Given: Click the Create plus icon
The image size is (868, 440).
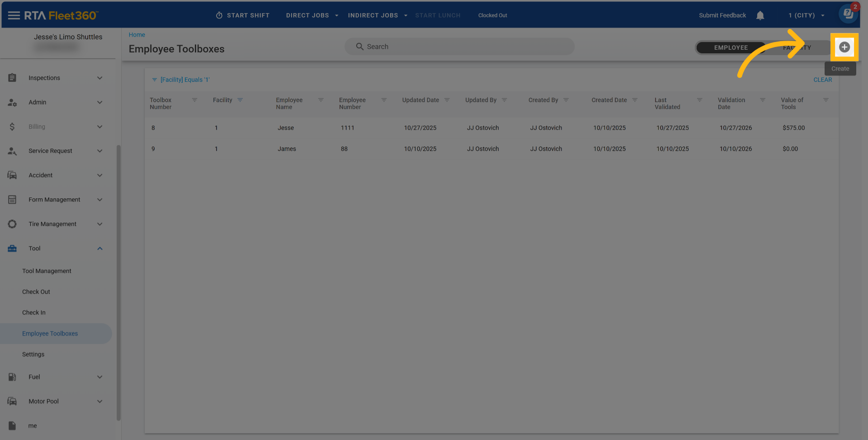Looking at the screenshot, I should click(844, 47).
